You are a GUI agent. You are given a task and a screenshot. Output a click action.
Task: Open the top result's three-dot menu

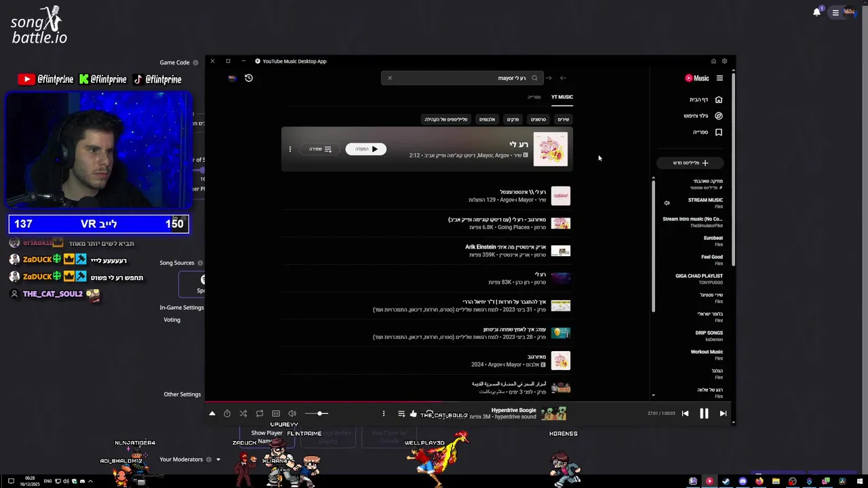tap(290, 149)
